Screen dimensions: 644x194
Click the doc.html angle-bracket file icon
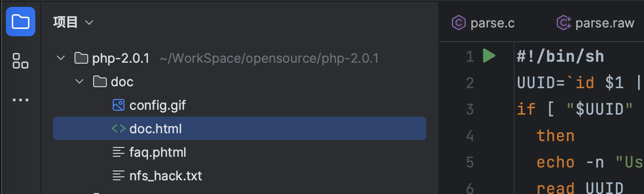pyautogui.click(x=119, y=129)
